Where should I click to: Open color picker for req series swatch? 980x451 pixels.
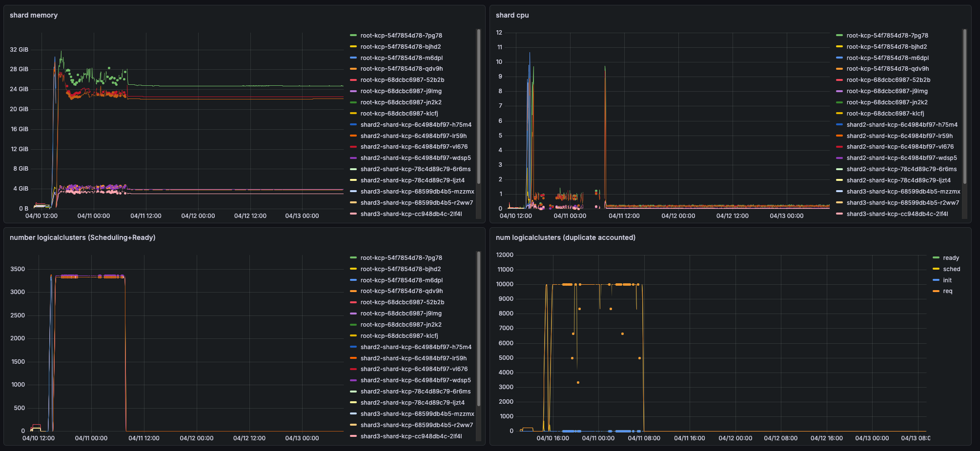pyautogui.click(x=936, y=291)
